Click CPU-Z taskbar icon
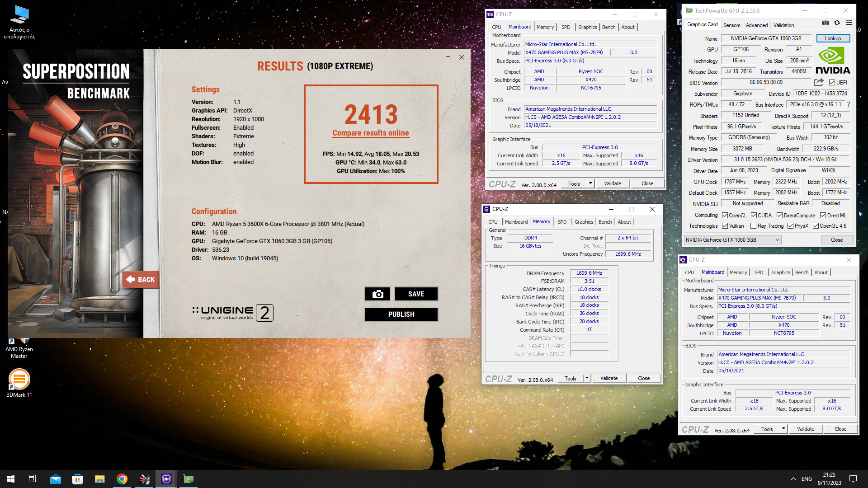The height and width of the screenshot is (488, 868). point(166,479)
